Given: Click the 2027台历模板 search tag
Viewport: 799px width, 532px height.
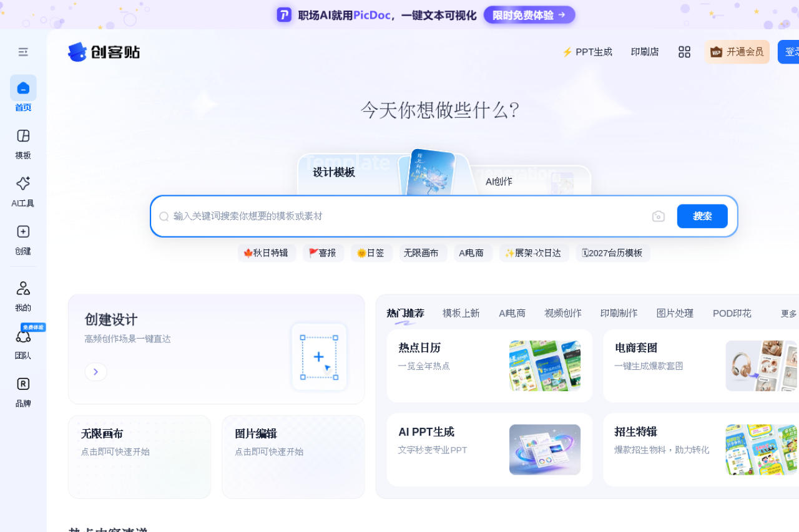Looking at the screenshot, I should click(x=612, y=253).
